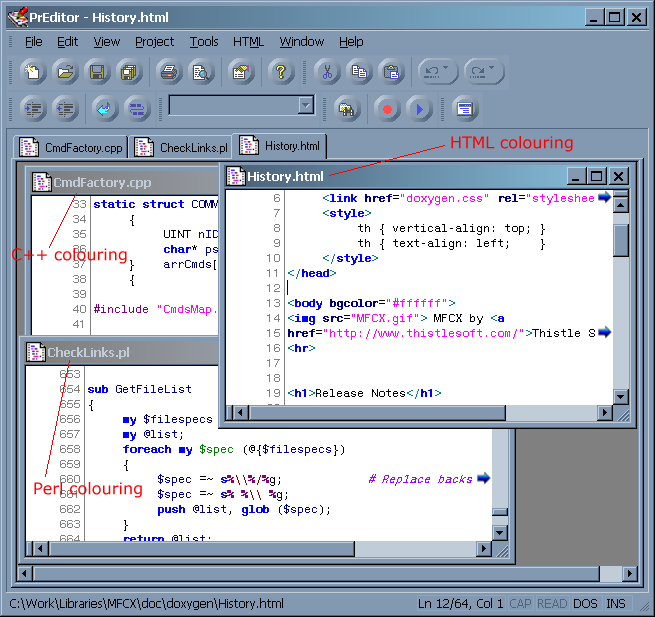The height and width of the screenshot is (617, 655).
Task: Click line 19 'Release Notes' heading text
Action: coord(360,393)
